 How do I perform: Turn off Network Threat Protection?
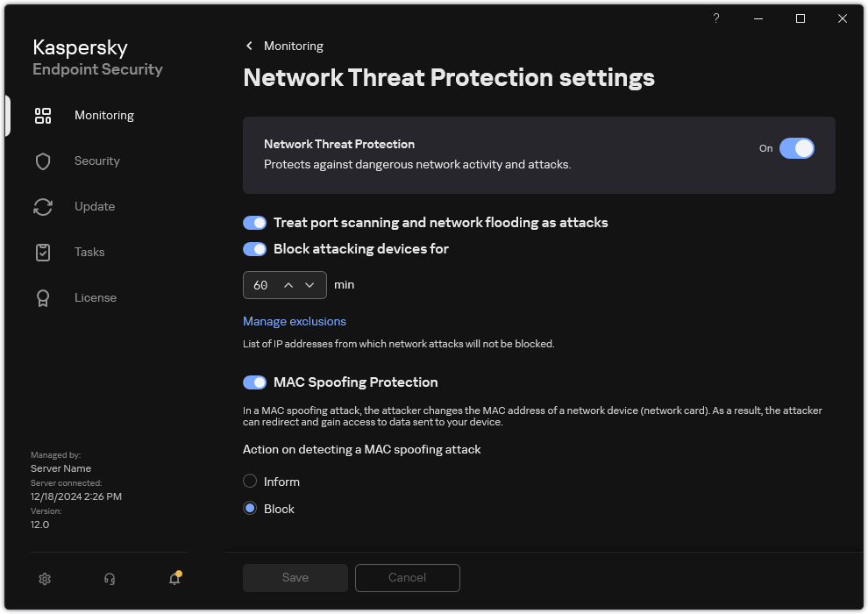(797, 148)
